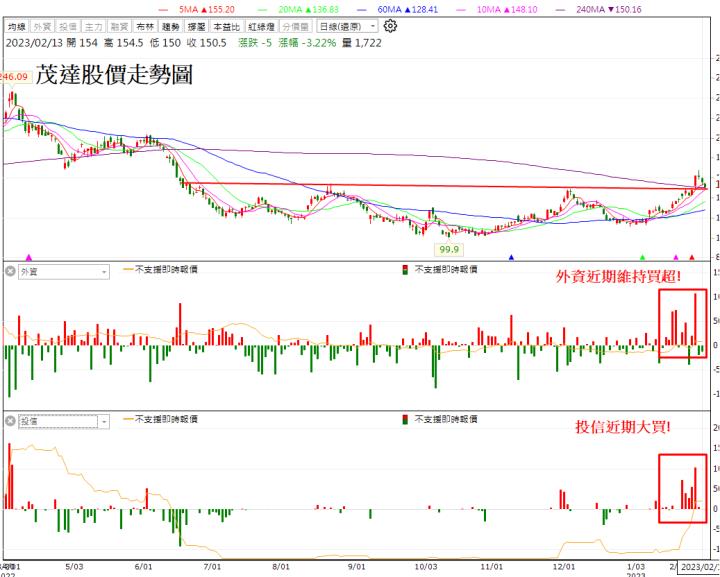
Task: Open the chart settings gear
Action: pyautogui.click(x=390, y=26)
